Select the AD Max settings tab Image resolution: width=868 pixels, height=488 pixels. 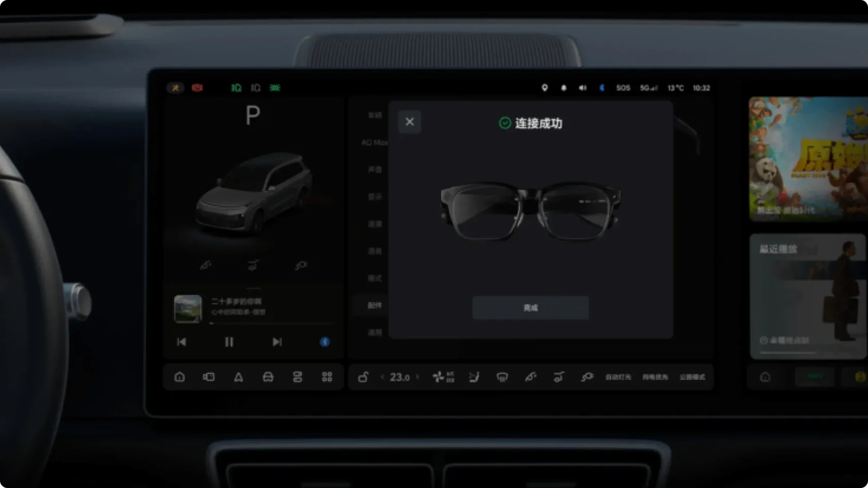click(375, 142)
